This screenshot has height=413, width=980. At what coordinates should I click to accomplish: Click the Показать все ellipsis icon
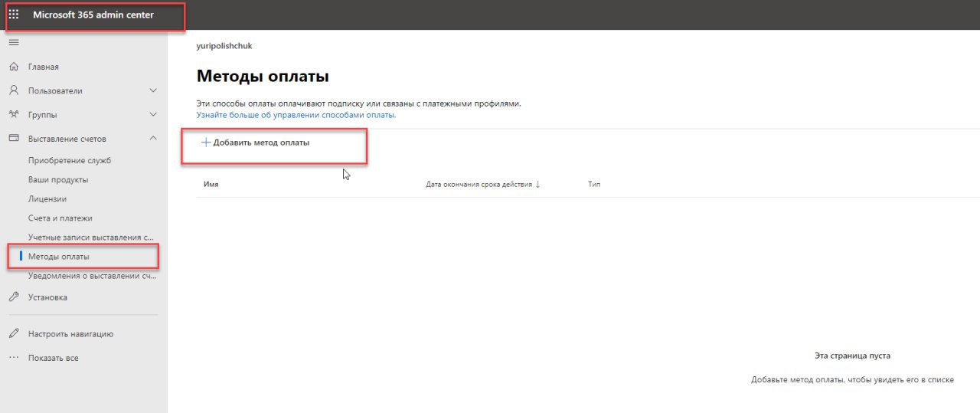point(14,358)
